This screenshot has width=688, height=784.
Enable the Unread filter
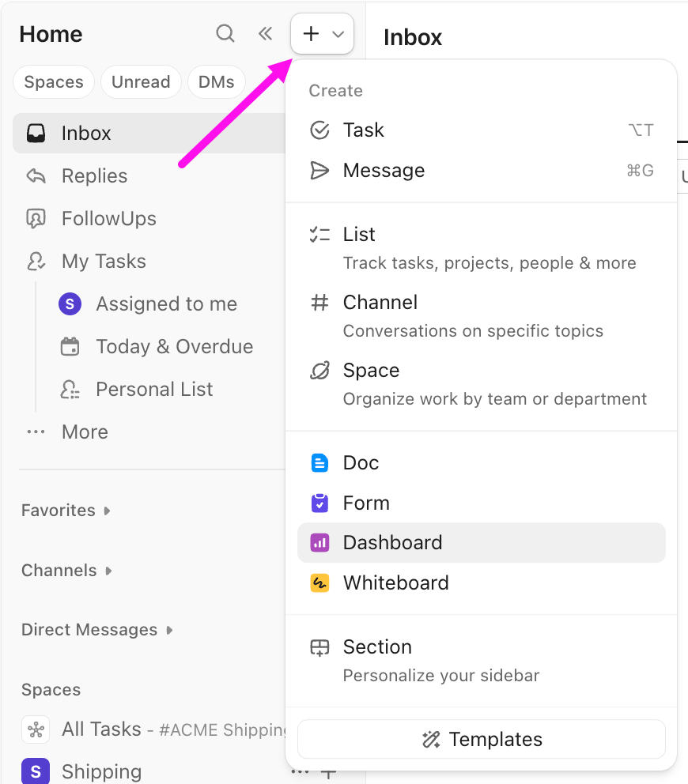pos(141,81)
